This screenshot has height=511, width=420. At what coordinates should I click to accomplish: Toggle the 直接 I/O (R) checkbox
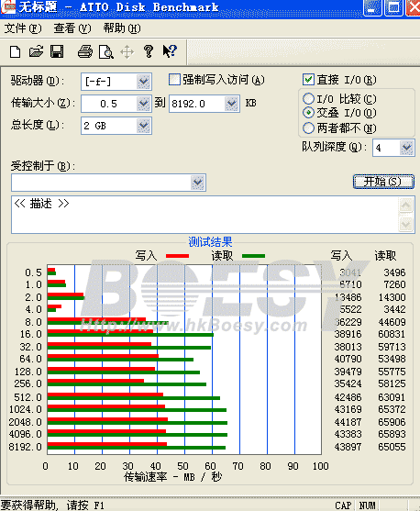(308, 80)
